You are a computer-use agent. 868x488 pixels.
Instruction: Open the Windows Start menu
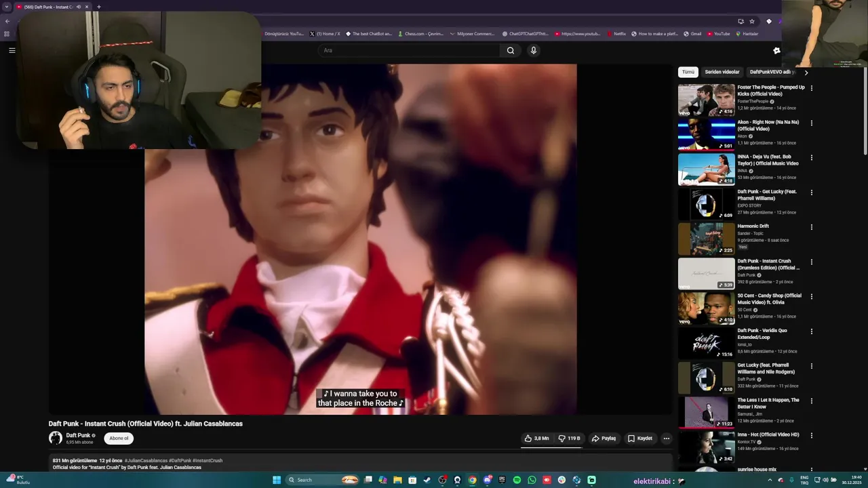click(x=277, y=480)
